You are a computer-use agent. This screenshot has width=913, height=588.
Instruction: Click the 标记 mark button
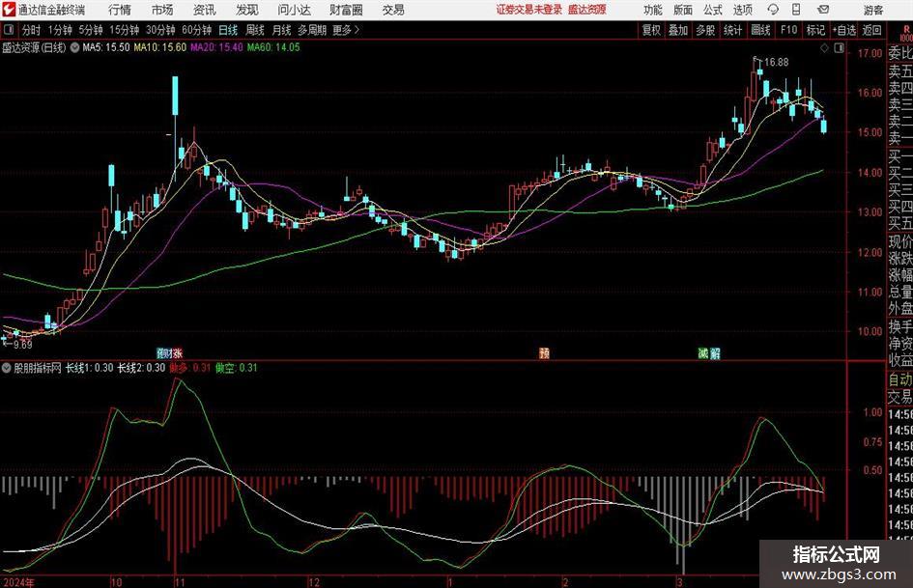click(815, 30)
